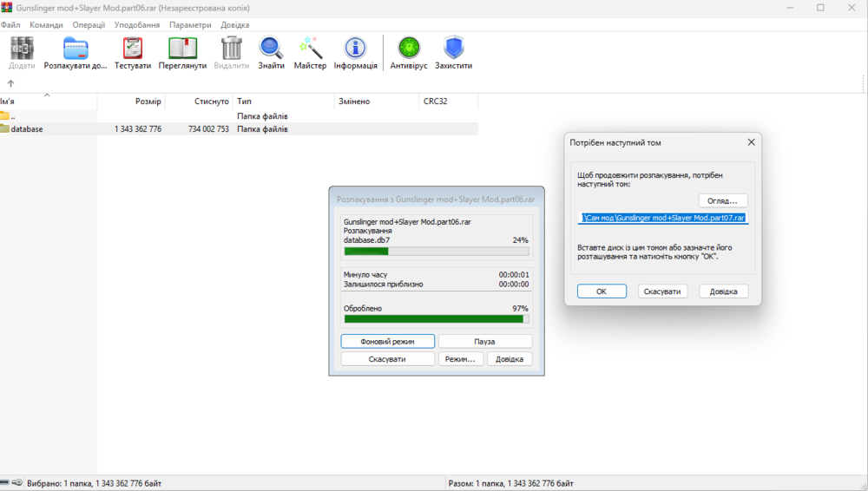Viewport: 868px width, 491px height.
Task: Click Довідка in the next volume dialog
Action: (724, 291)
